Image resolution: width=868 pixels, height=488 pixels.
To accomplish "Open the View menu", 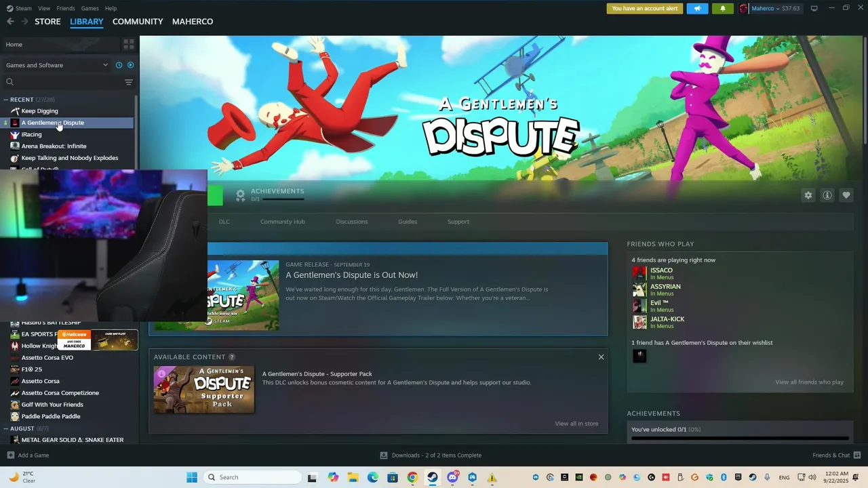I will pos(44,8).
